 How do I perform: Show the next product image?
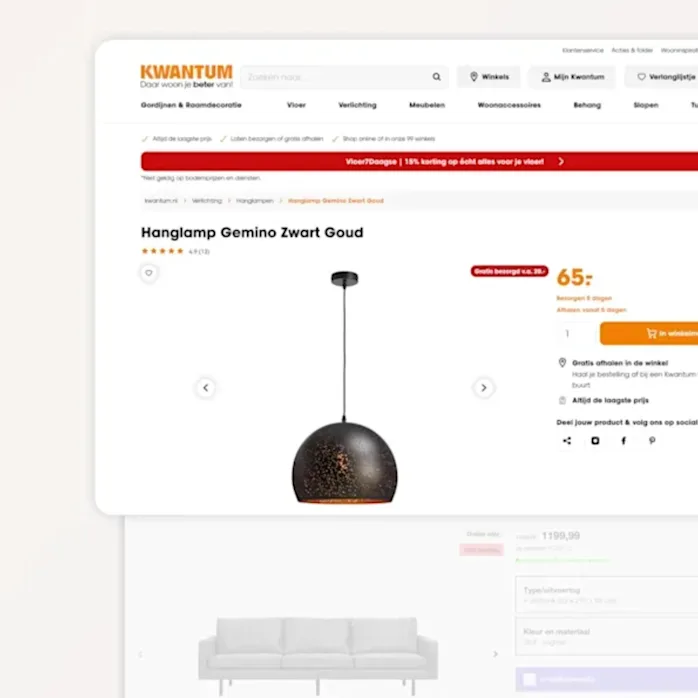(x=483, y=388)
